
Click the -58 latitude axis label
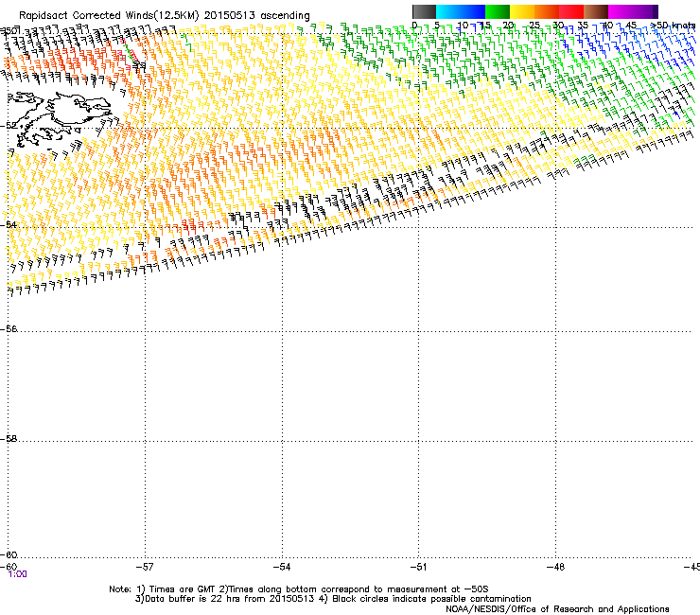pyautogui.click(x=9, y=439)
